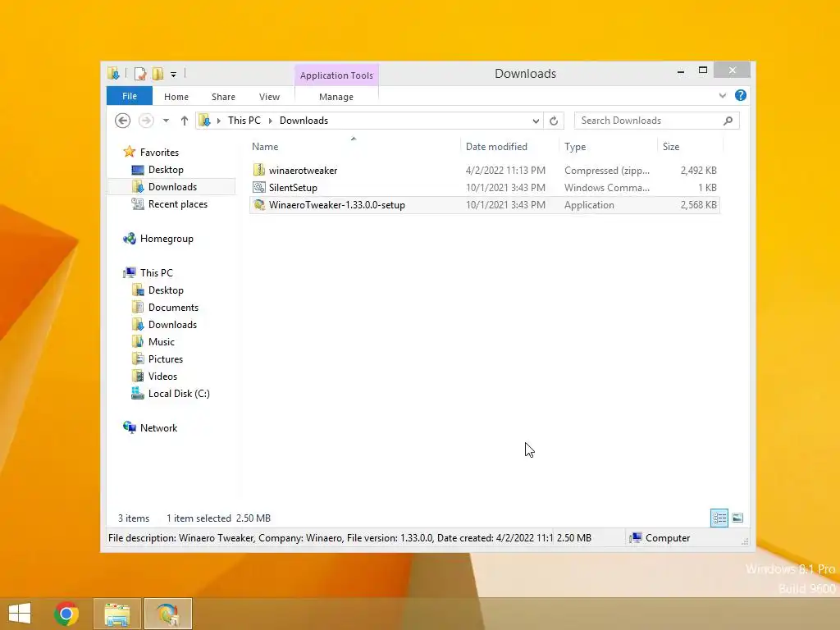
Task: Click the WinaeroTweaker setup file icon
Action: [x=259, y=204]
